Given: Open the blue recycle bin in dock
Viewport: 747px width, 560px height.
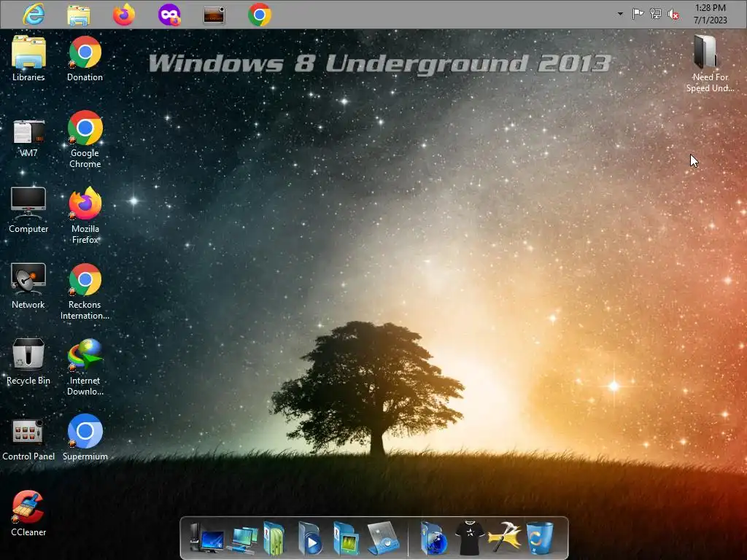Looking at the screenshot, I should pos(541,537).
